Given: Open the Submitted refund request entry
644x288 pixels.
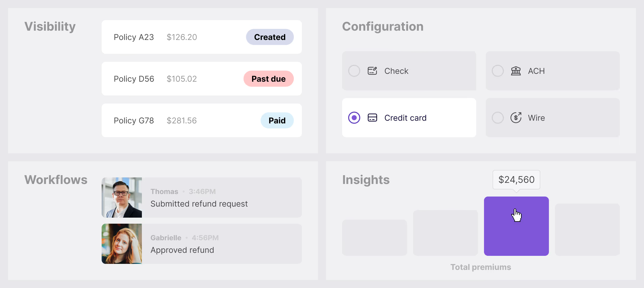Looking at the screenshot, I should [221, 198].
